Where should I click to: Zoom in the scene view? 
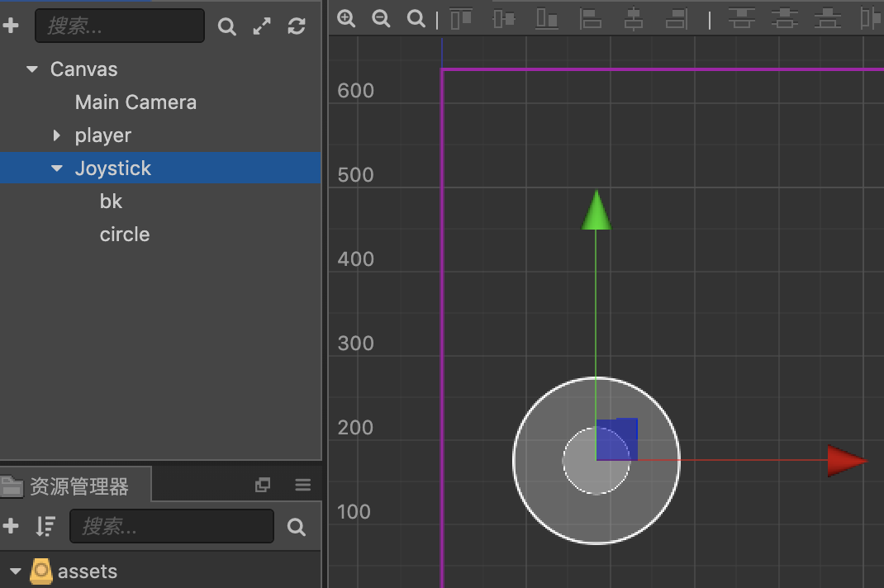point(346,19)
